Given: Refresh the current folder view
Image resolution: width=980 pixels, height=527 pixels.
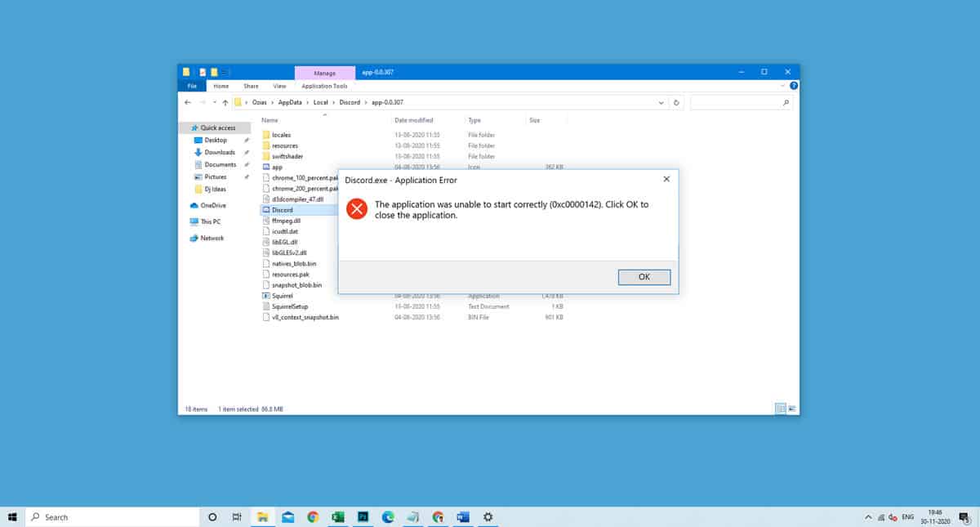Looking at the screenshot, I should [676, 103].
